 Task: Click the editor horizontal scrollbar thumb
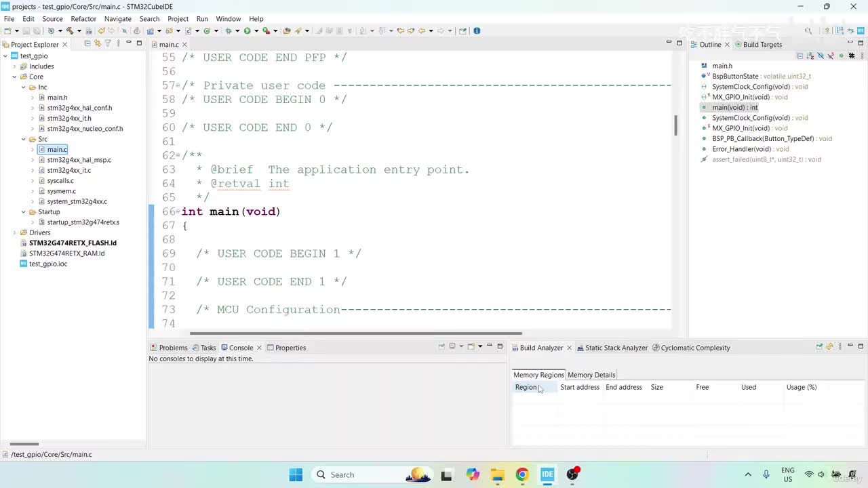click(356, 333)
